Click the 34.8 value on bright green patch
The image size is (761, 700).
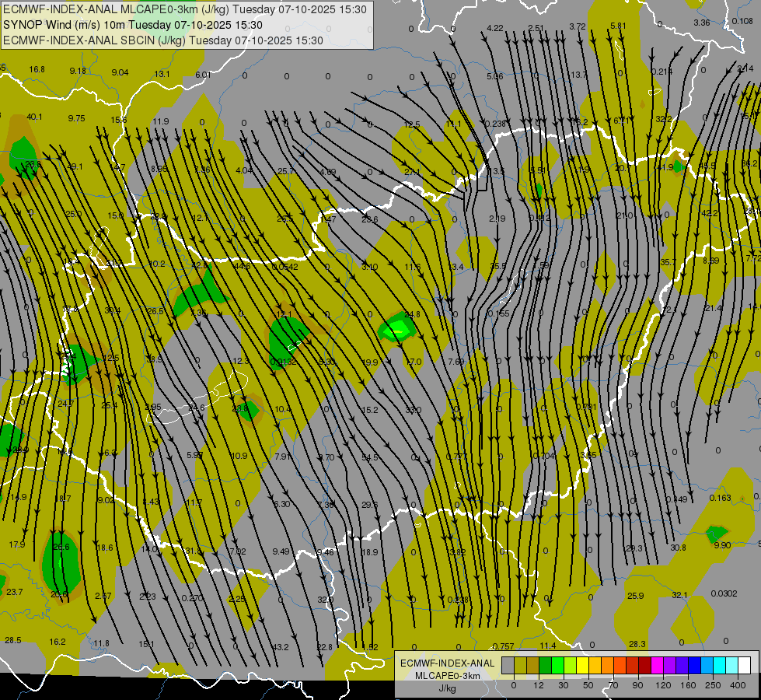pyautogui.click(x=412, y=315)
